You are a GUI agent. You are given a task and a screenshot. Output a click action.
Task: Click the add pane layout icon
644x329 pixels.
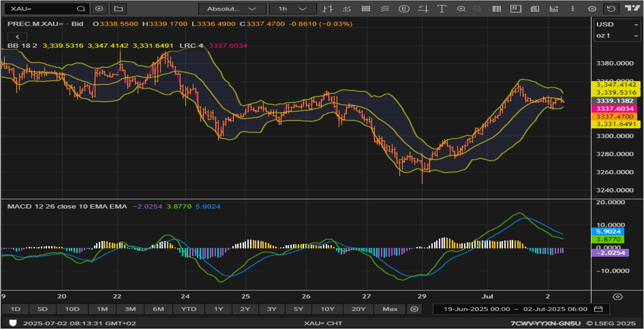[x=516, y=9]
